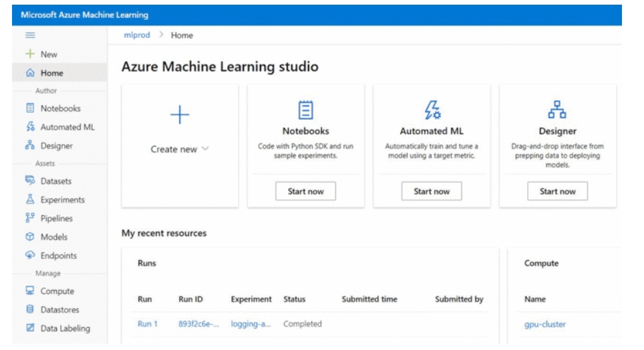Click the plus icon next to New

click(30, 54)
